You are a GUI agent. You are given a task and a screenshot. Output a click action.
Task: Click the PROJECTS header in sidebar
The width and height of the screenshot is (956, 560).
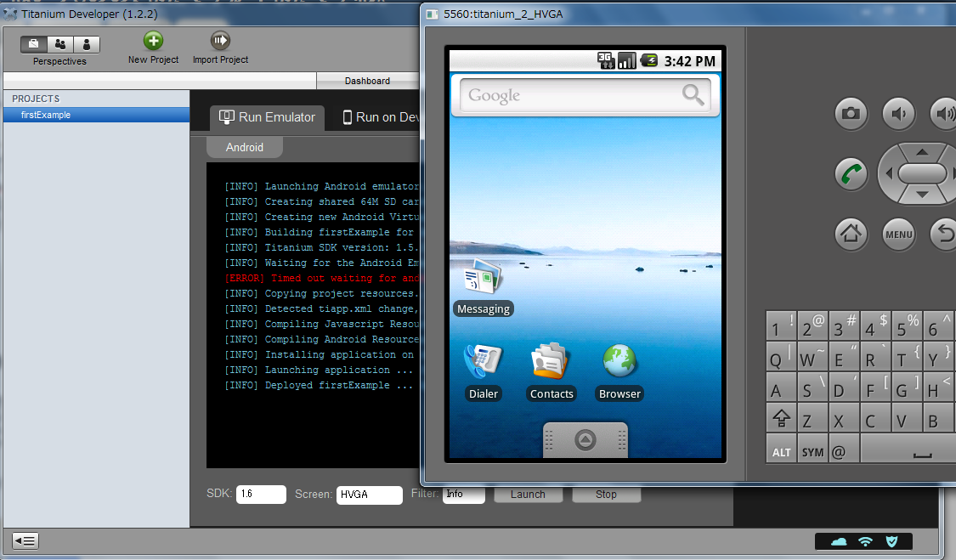pyautogui.click(x=36, y=99)
